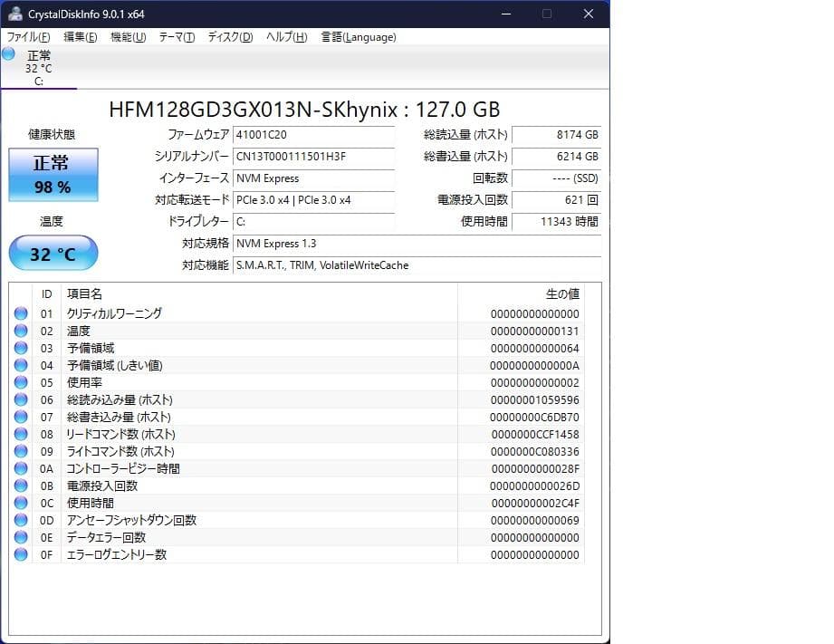This screenshot has width=834, height=644.
Task: Select the 予備領域 (しきい値) row name
Action: (x=114, y=365)
